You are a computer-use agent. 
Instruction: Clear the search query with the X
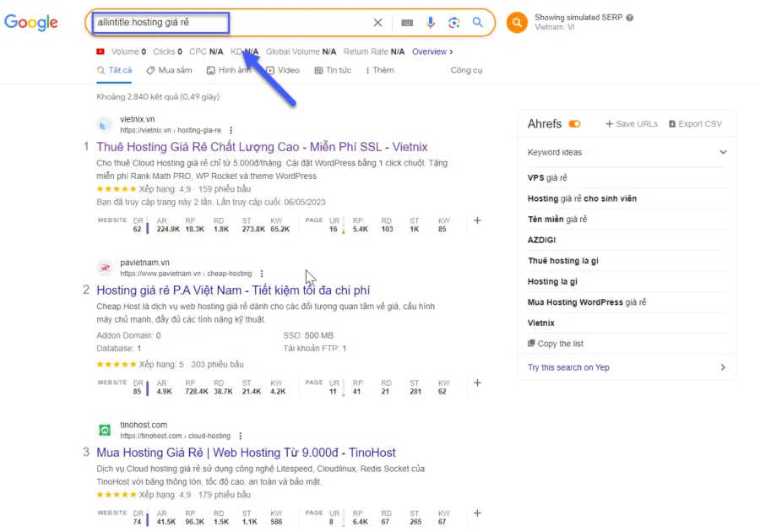coord(377,23)
